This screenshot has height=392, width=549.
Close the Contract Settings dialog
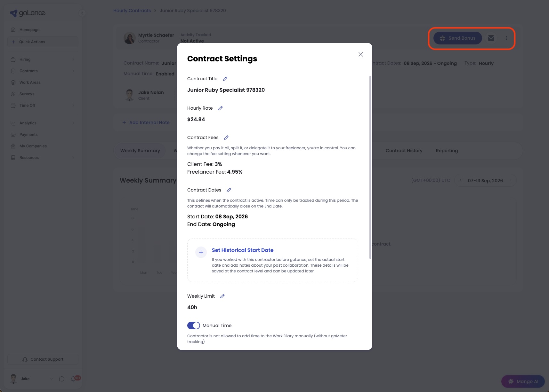coord(361,54)
